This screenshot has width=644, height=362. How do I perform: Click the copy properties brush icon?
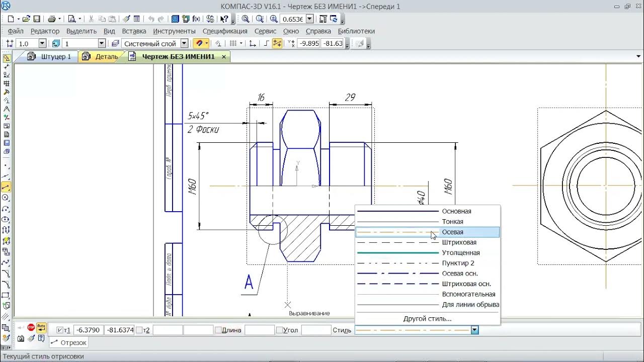(x=126, y=19)
